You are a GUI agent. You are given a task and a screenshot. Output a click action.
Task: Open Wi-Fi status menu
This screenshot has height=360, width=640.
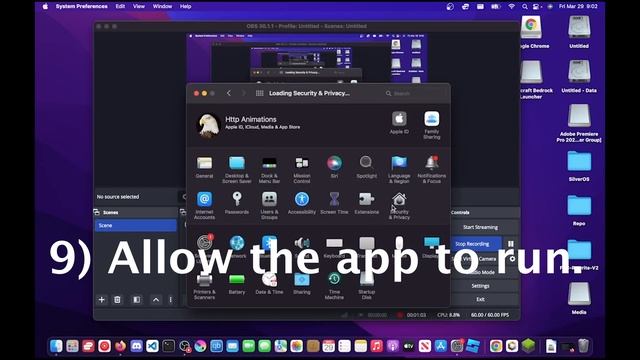coord(511,7)
